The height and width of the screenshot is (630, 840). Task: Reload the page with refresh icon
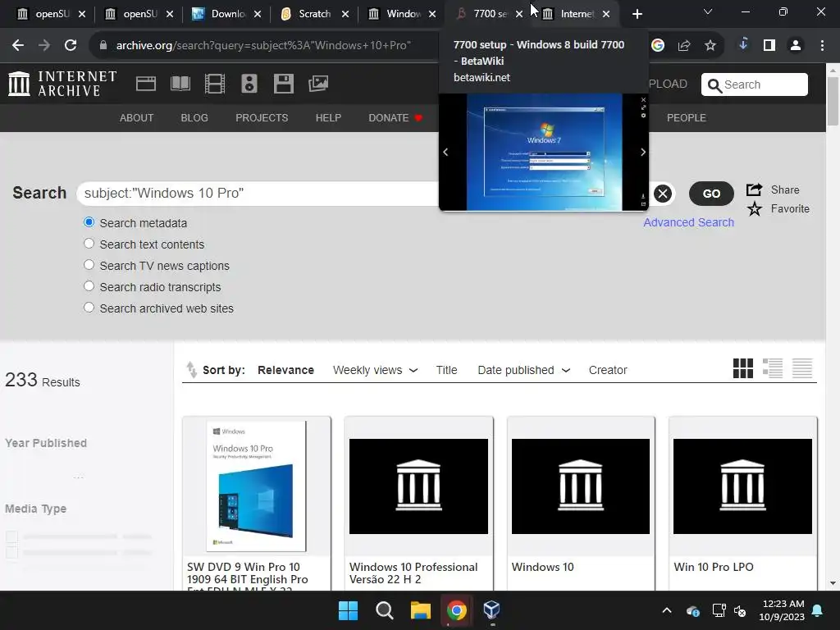pyautogui.click(x=71, y=46)
